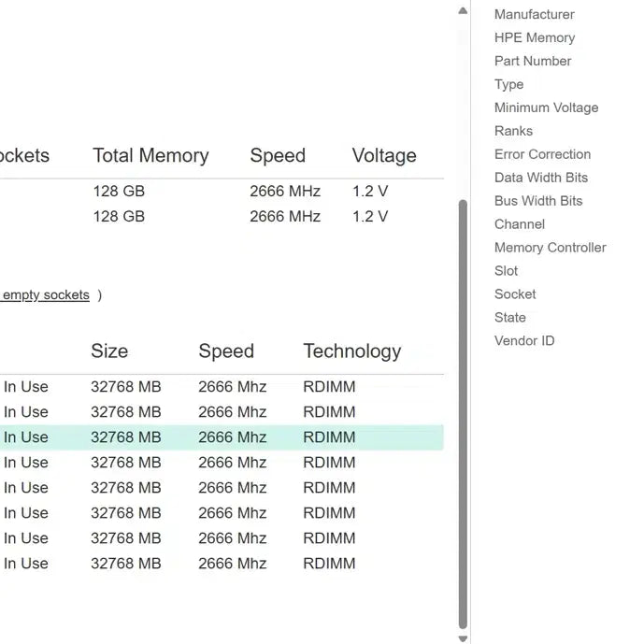Click the Total Memory column header

150,156
